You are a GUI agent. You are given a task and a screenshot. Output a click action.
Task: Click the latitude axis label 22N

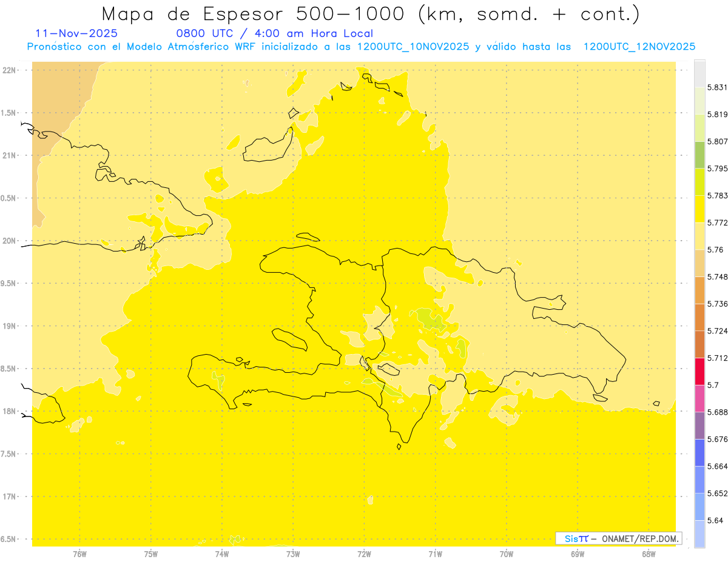[9, 70]
